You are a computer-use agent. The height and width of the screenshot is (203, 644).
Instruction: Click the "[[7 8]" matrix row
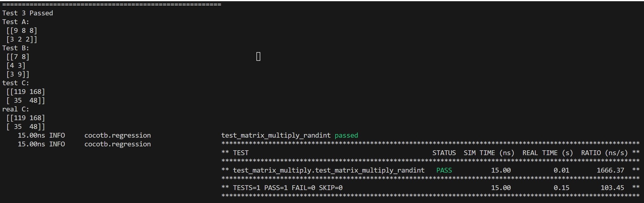point(18,57)
